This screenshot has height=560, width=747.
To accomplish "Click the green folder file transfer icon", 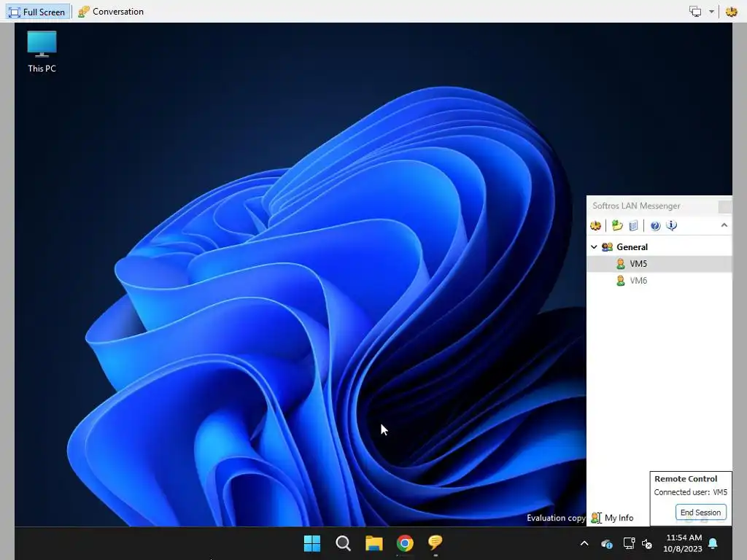I will pyautogui.click(x=617, y=225).
